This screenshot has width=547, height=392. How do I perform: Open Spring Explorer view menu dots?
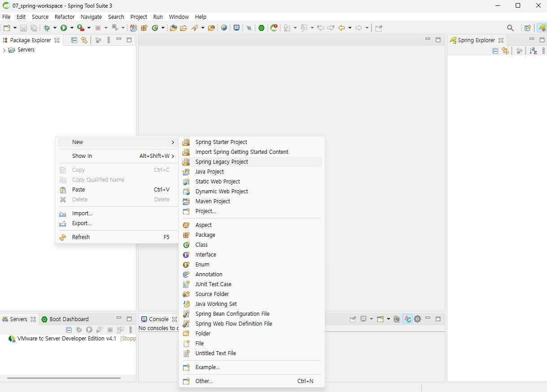tap(543, 51)
